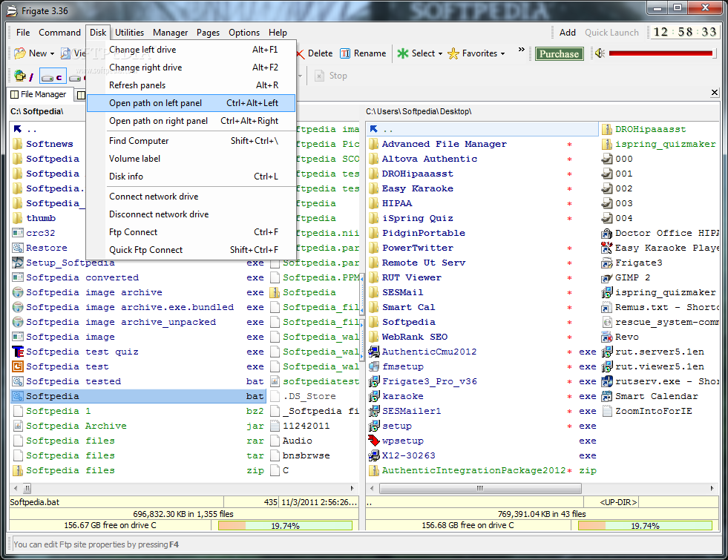Open the Manager menu
Screen dimensions: 728x560
tap(170, 33)
